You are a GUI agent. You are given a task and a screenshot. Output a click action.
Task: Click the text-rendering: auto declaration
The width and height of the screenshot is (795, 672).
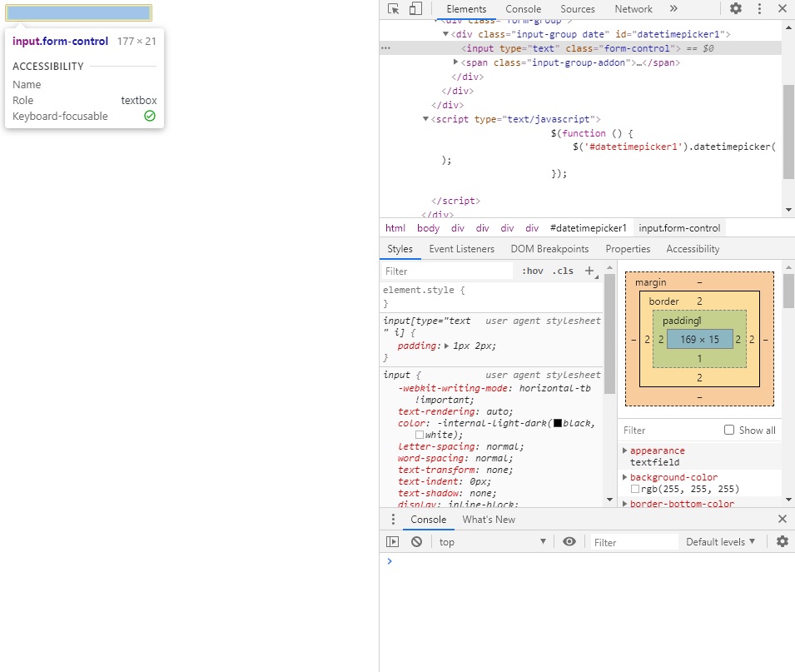[x=455, y=411]
